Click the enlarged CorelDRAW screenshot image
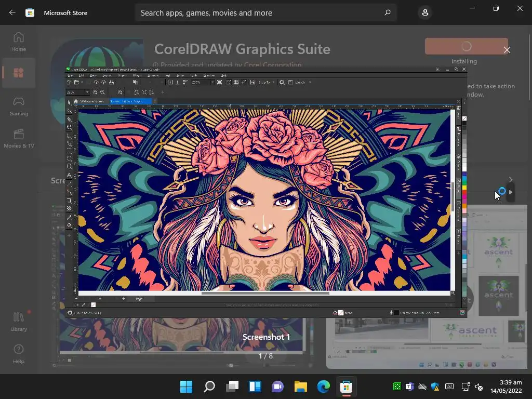This screenshot has height=399, width=532. [x=266, y=192]
